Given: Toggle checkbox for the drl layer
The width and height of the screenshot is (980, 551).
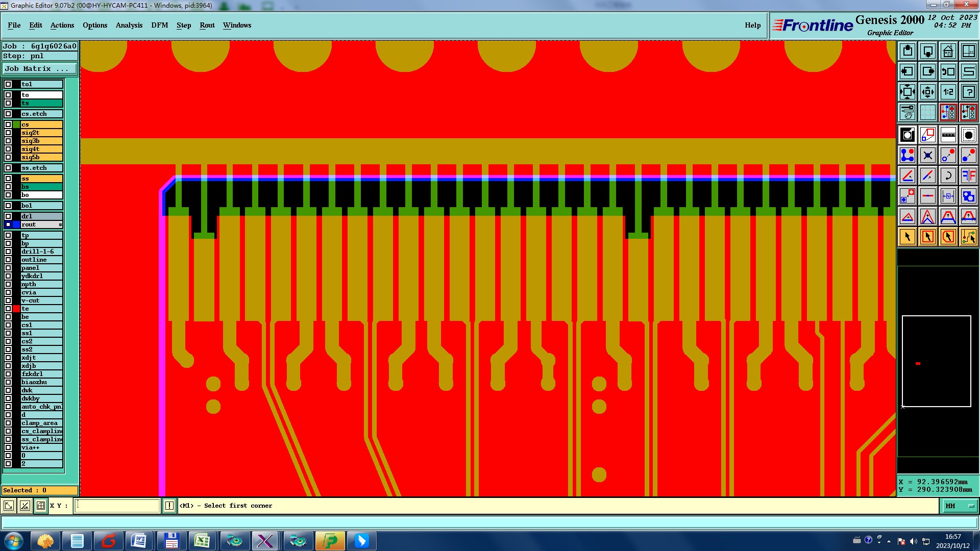Looking at the screenshot, I should tap(8, 216).
